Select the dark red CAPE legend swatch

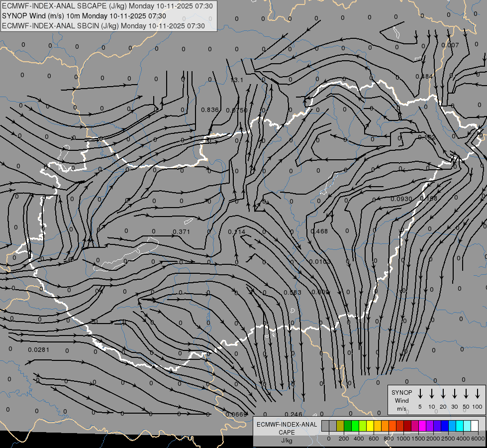pos(407,426)
